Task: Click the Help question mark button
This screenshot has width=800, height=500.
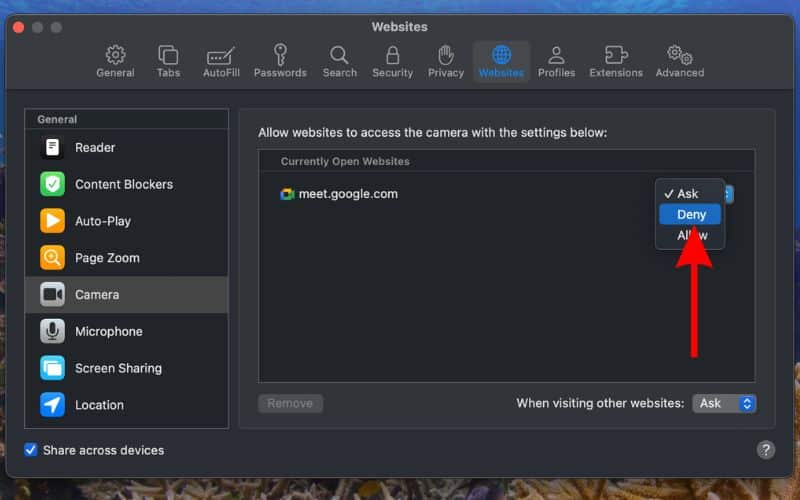Action: (x=765, y=450)
